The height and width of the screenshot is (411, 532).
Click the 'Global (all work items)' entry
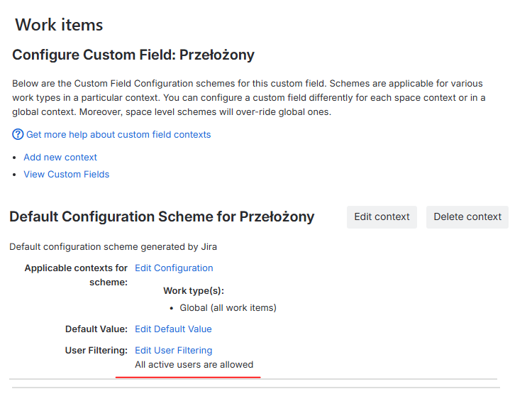tap(228, 307)
